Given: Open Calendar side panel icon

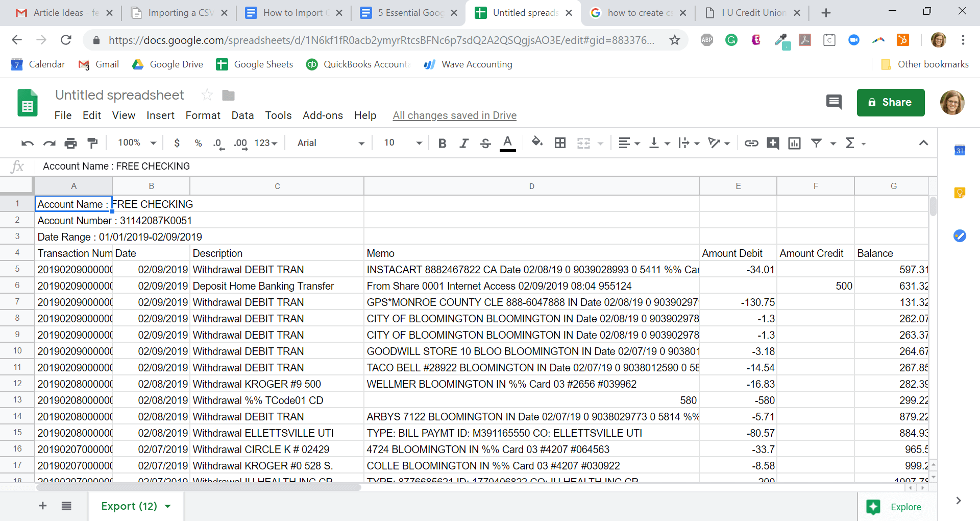Looking at the screenshot, I should click(960, 150).
